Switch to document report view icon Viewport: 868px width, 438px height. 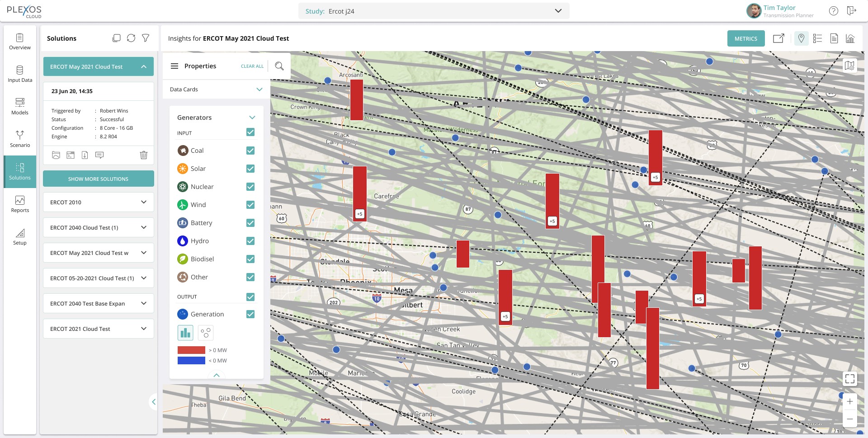pyautogui.click(x=834, y=38)
